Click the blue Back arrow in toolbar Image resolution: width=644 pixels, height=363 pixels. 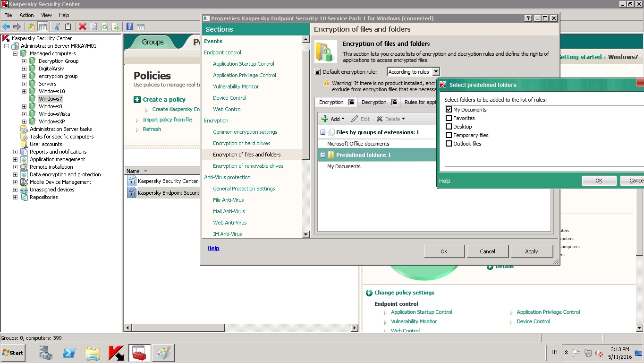(6, 26)
